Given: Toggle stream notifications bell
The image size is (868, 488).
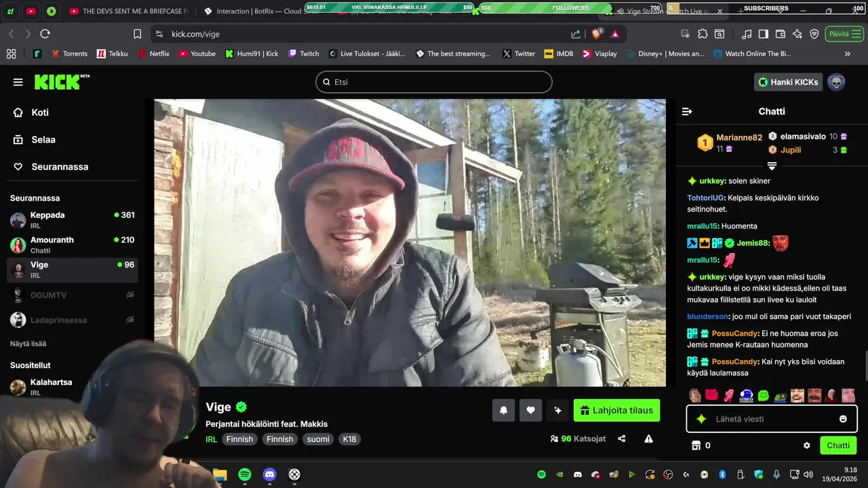Looking at the screenshot, I should click(x=503, y=410).
